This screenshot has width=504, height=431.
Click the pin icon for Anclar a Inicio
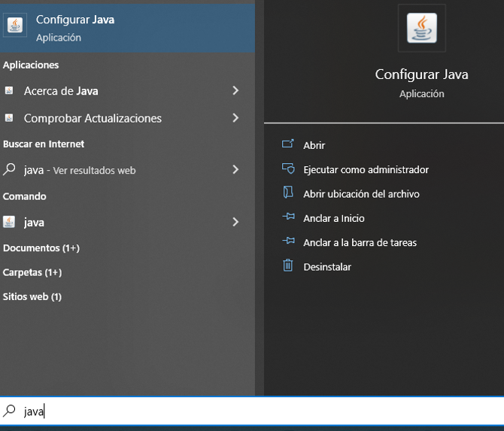[288, 217]
